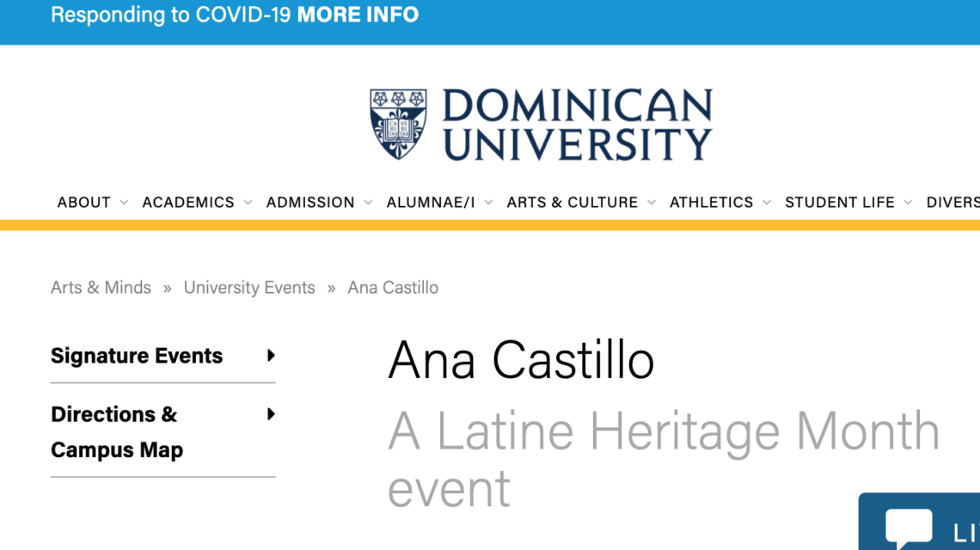
Task: Open the Academics dropdown chevron
Action: pos(248,203)
